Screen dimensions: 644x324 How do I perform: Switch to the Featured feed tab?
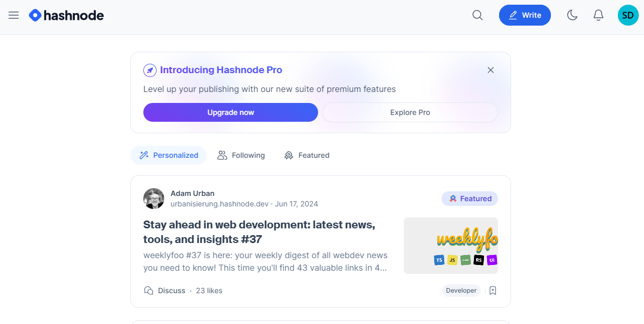(x=307, y=155)
